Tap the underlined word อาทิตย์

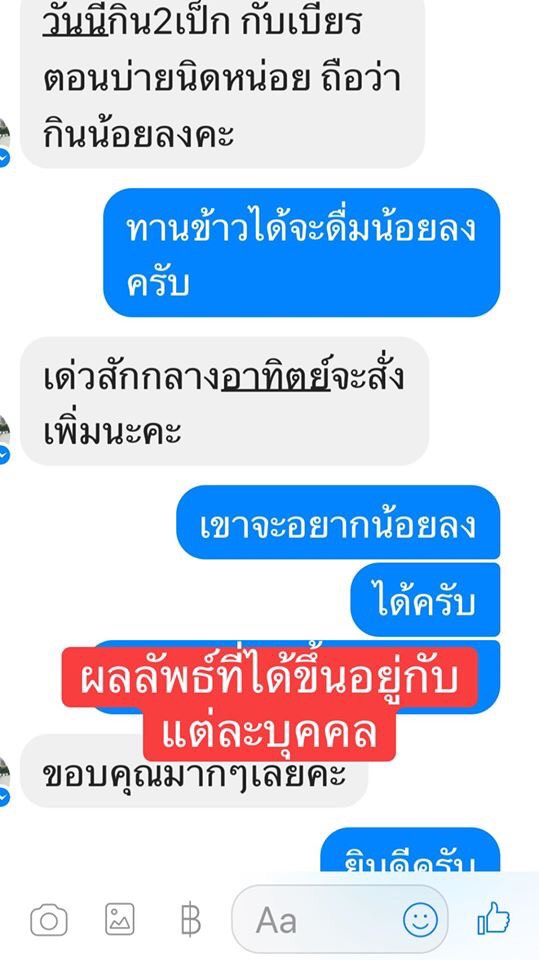(x=276, y=378)
